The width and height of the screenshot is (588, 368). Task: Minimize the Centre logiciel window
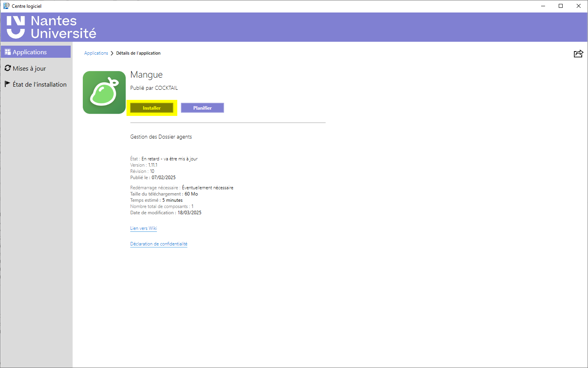pos(543,6)
